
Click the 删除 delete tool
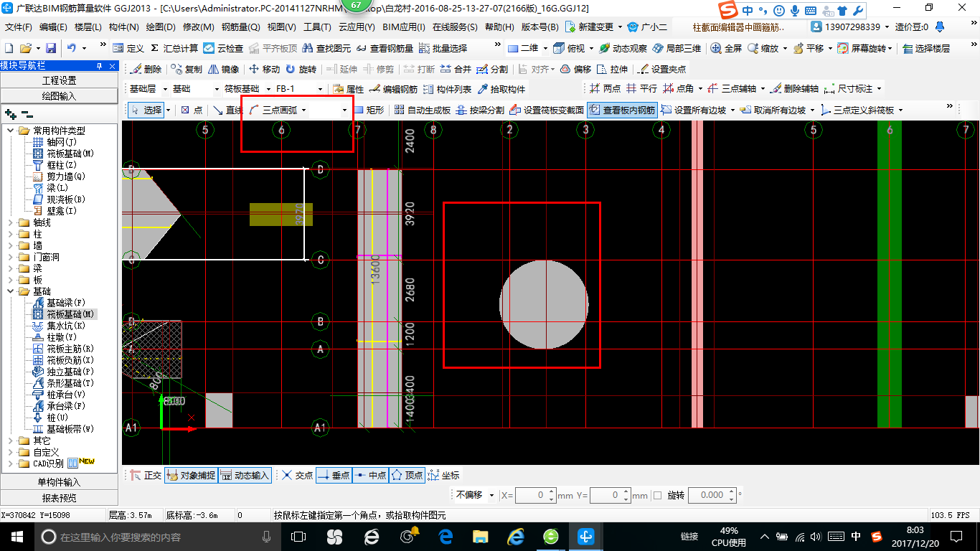coord(146,69)
